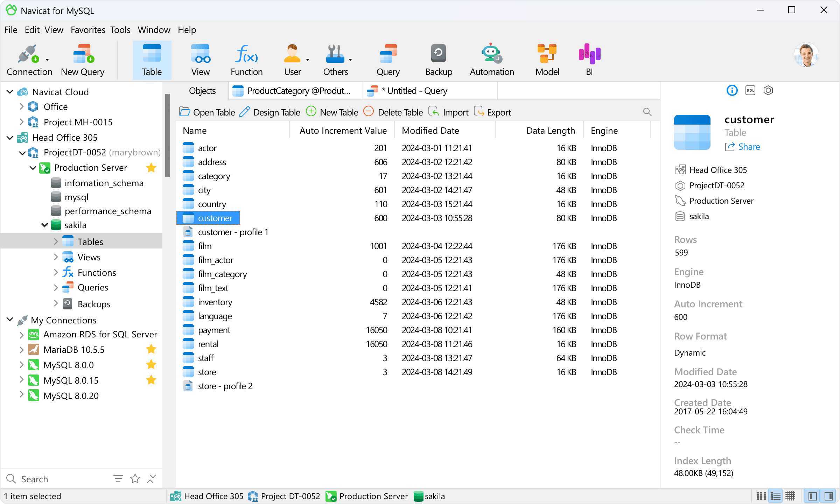Toggle the right information pane button

[828, 496]
